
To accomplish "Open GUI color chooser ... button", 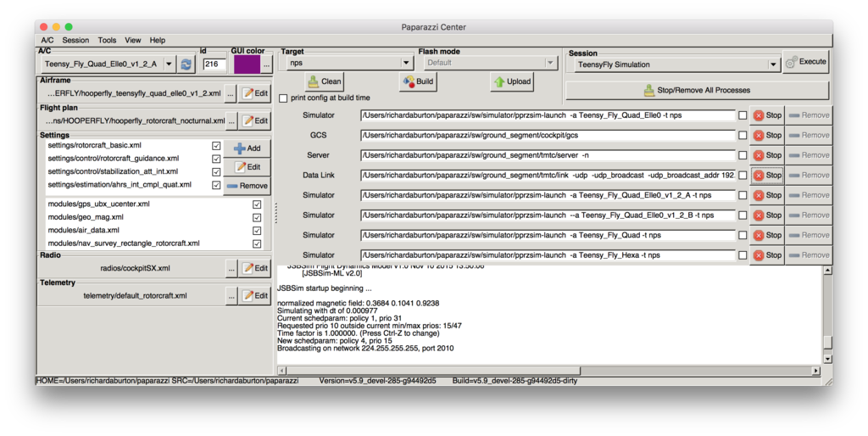I will click(266, 64).
